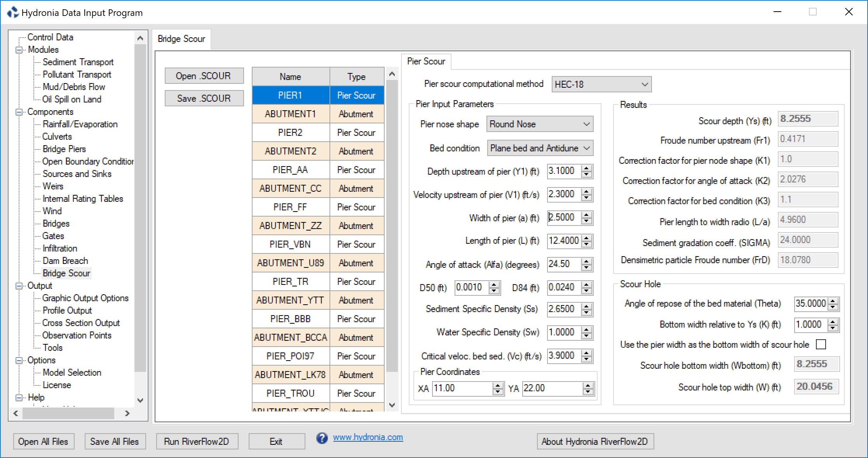This screenshot has height=458, width=868.
Task: Select Graphic Output Options tree item
Action: point(85,298)
